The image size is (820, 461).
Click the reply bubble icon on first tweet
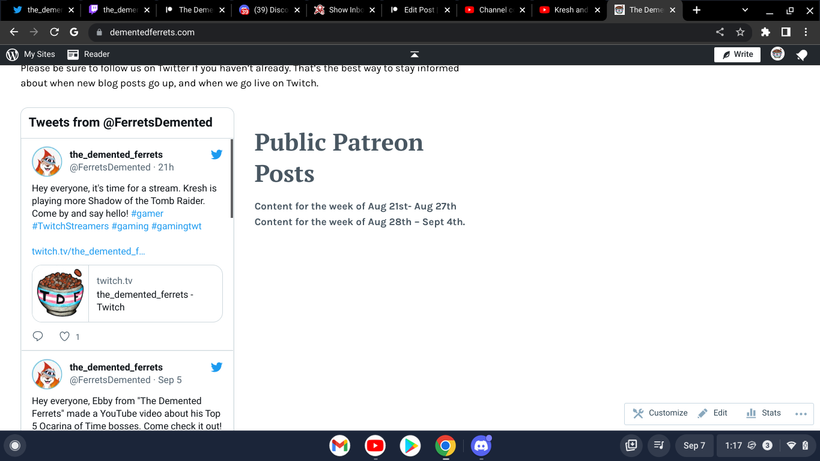click(x=38, y=336)
